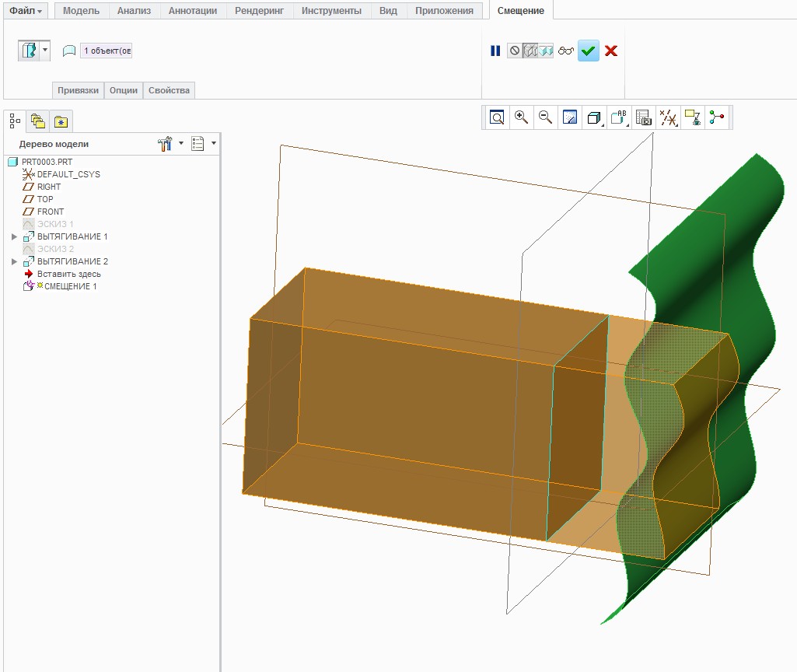Open the datum display filters dropdown

[x=668, y=117]
